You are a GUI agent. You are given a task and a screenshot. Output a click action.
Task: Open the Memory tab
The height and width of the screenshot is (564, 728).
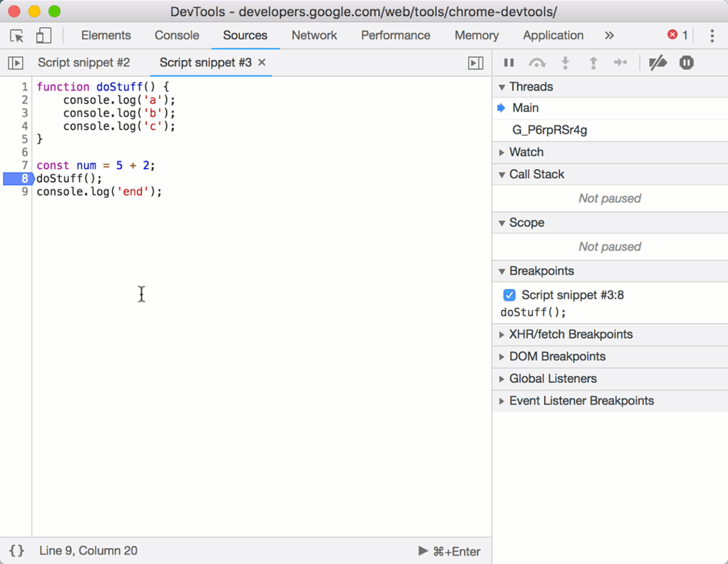point(477,36)
